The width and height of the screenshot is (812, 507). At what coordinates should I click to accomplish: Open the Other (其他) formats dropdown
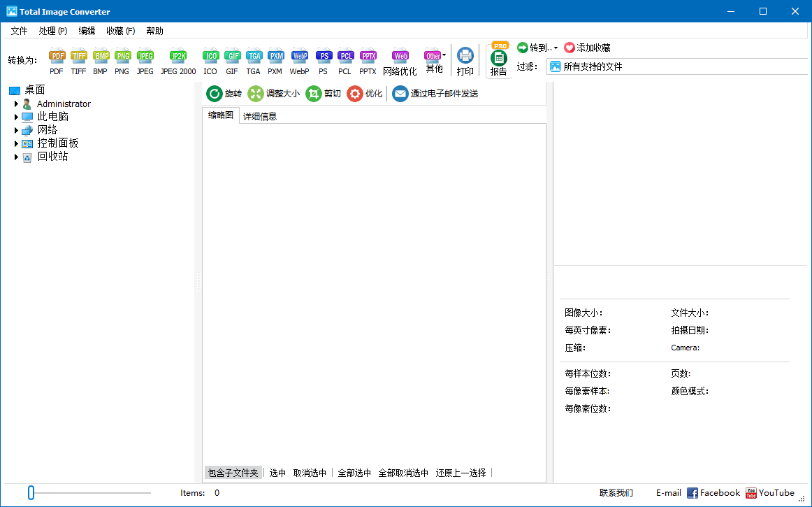pyautogui.click(x=435, y=57)
